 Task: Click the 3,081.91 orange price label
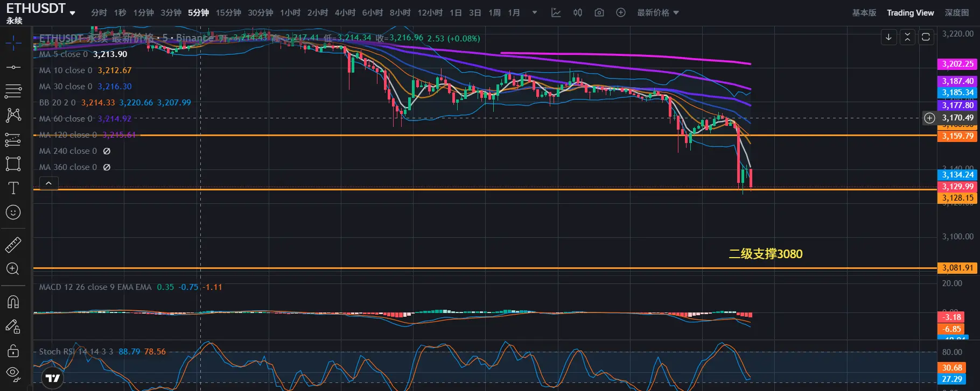pyautogui.click(x=957, y=268)
